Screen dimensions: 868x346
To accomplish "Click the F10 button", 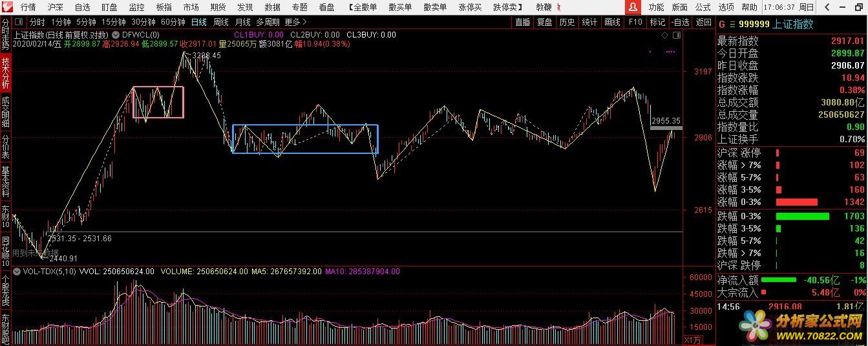I will click(x=635, y=22).
